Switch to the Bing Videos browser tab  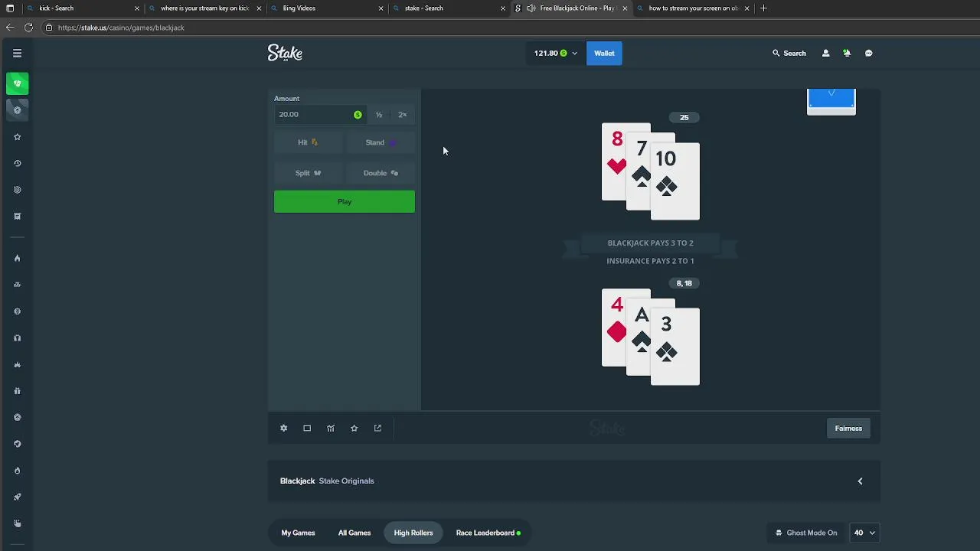click(x=328, y=8)
